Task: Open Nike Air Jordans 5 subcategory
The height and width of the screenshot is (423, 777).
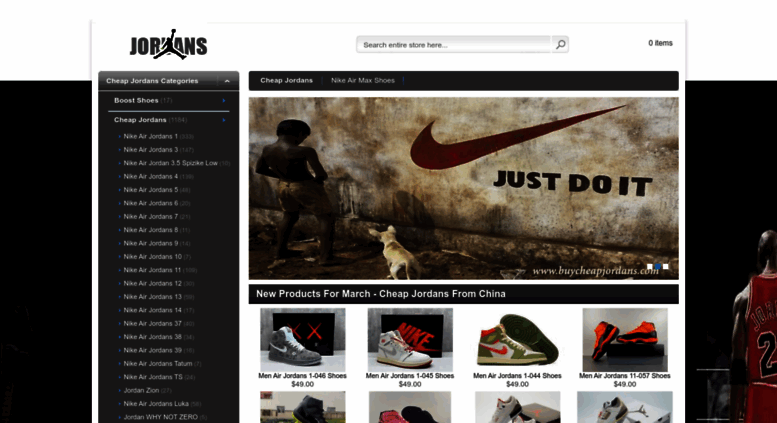Action: point(151,190)
